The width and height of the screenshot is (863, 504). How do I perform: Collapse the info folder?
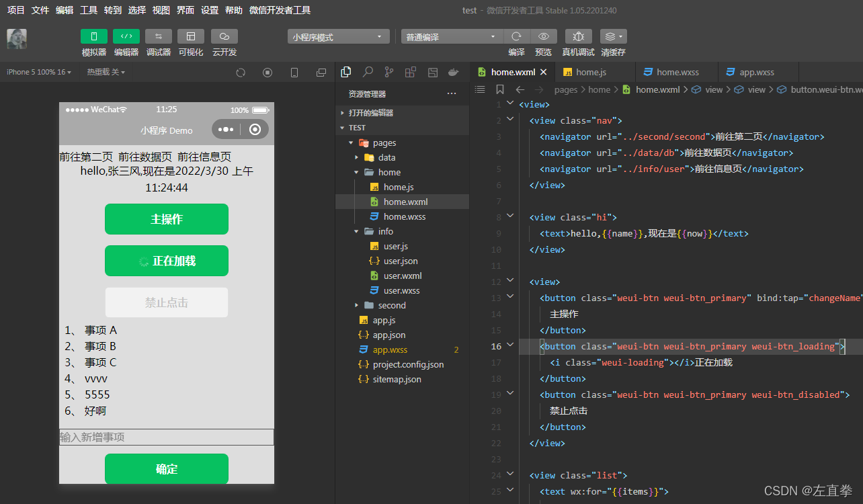click(403, 231)
